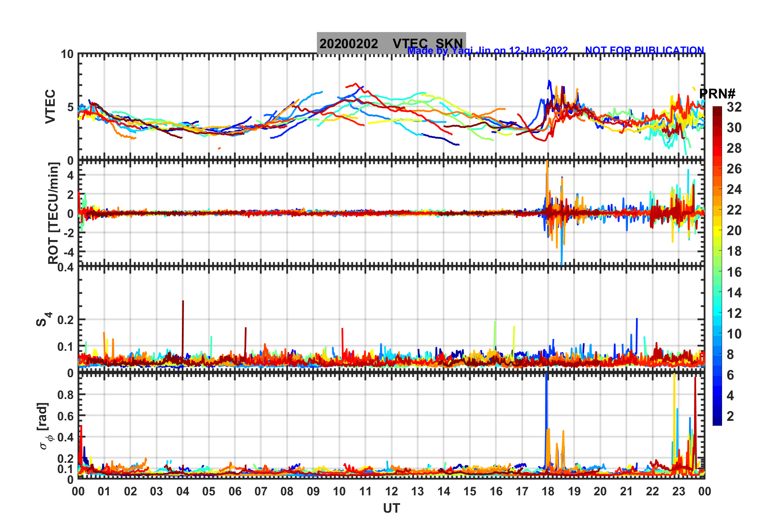
Task: Select the x-axis tick label "13"
Action: [x=417, y=491]
